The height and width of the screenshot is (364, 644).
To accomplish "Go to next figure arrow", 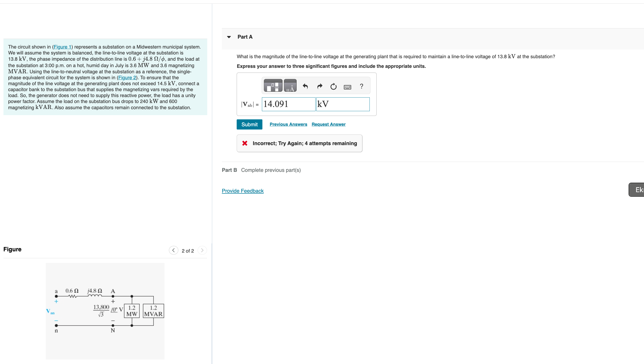I will point(202,250).
